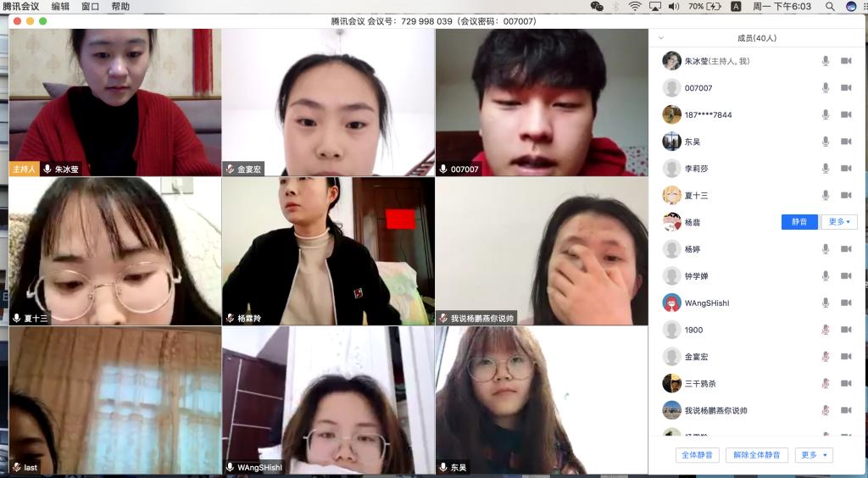Viewport: 868px width, 478px height.
Task: Click muted microphone icon for 三千鸦杀
Action: [826, 383]
